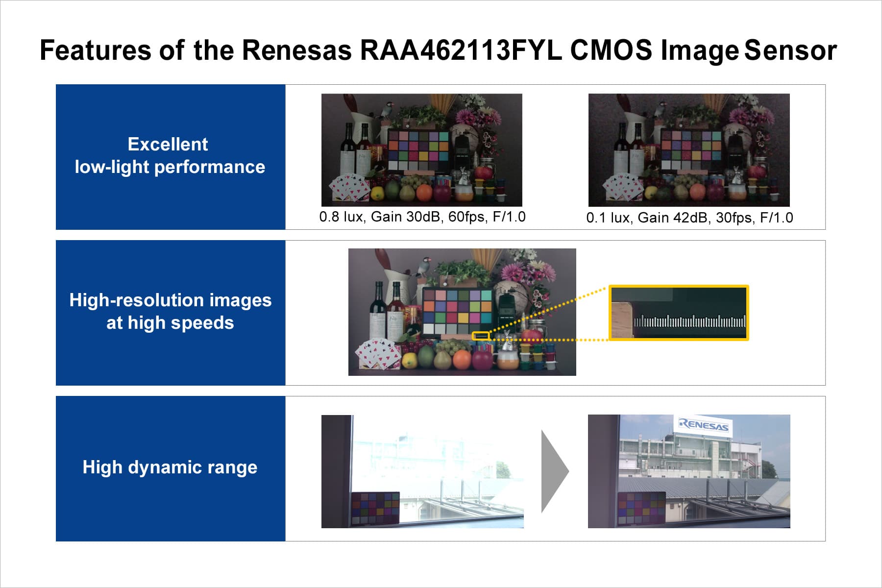Image resolution: width=882 pixels, height=588 pixels.
Task: Open the overexposed window view image
Action: point(422,471)
